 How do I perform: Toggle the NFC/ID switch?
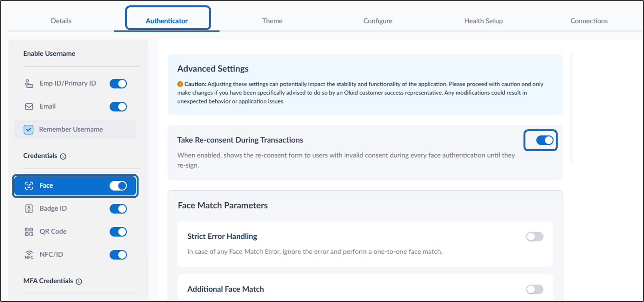(x=118, y=255)
